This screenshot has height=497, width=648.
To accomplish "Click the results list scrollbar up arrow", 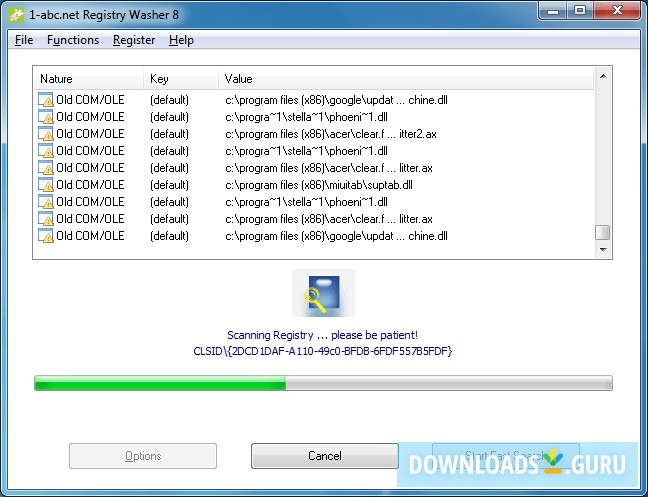I will [x=603, y=76].
